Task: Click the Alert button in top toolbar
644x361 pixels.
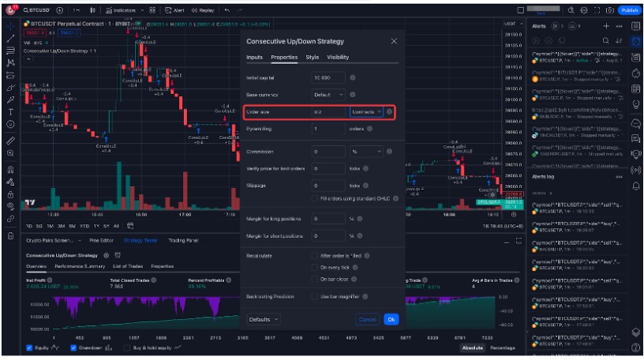Action: click(x=174, y=10)
